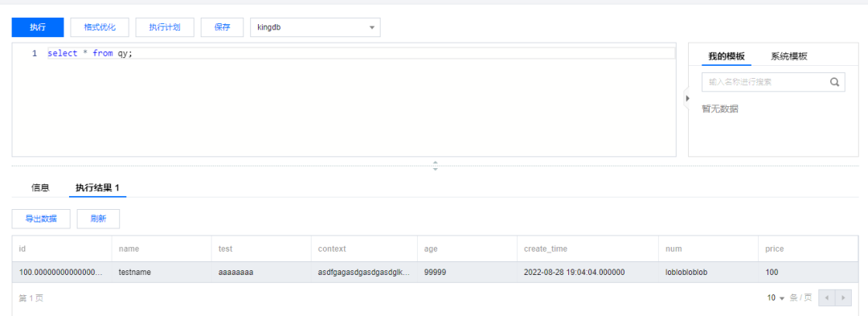Collapse the template side panel arrow

pyautogui.click(x=687, y=99)
